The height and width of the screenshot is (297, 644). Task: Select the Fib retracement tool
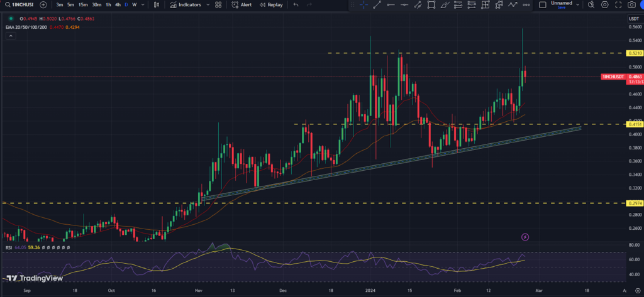pos(458,5)
